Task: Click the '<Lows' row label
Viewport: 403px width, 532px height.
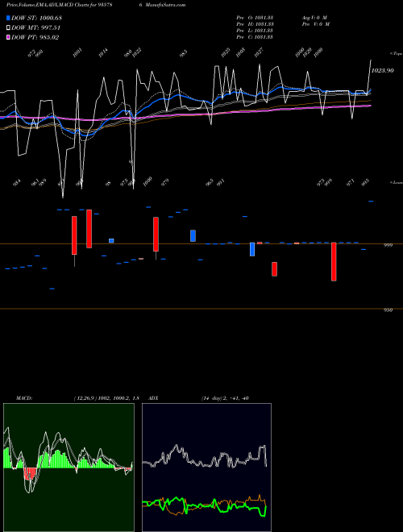Action: click(396, 182)
